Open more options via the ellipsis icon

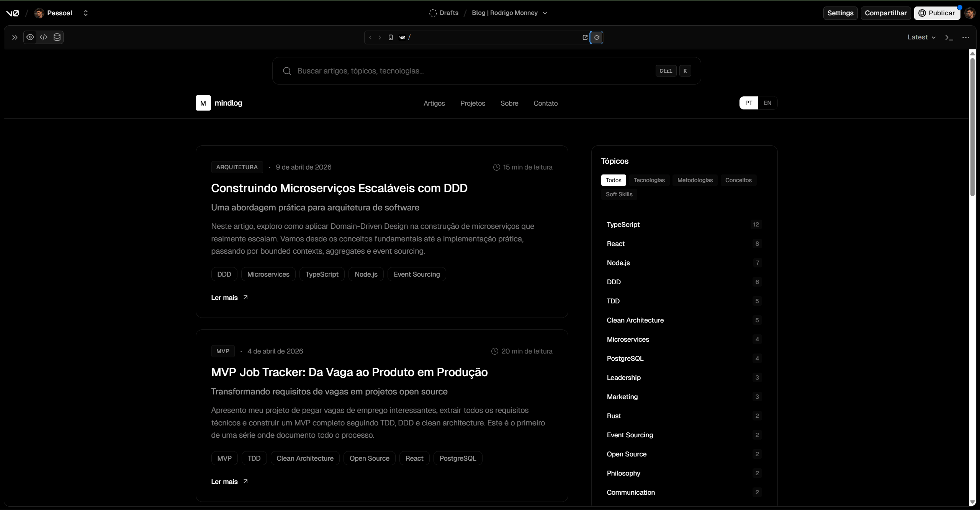tap(965, 37)
